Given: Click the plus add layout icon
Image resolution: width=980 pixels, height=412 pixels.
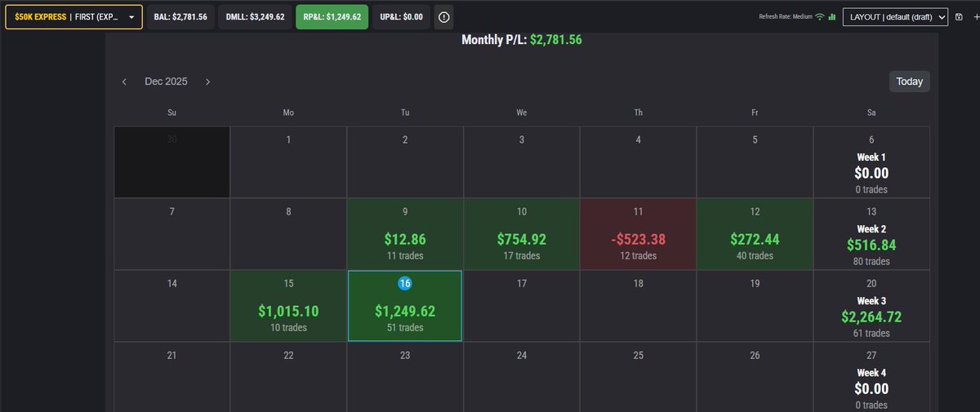Looking at the screenshot, I should tap(975, 17).
